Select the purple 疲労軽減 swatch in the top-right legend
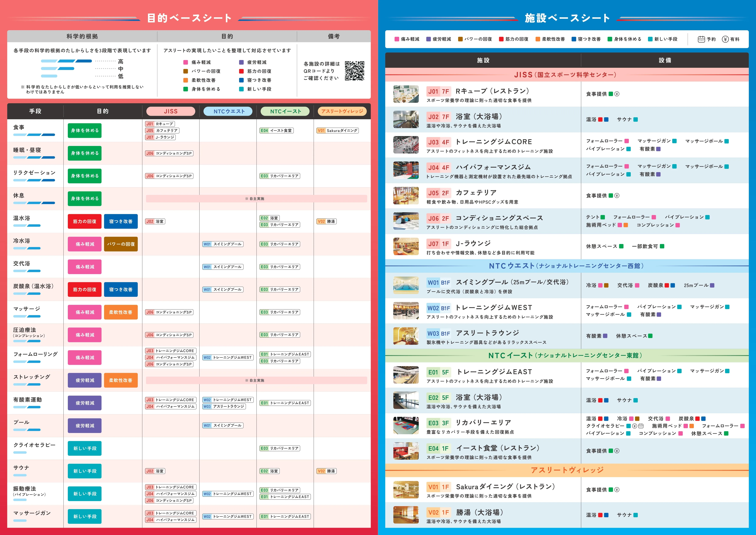The height and width of the screenshot is (535, 756). 428,39
